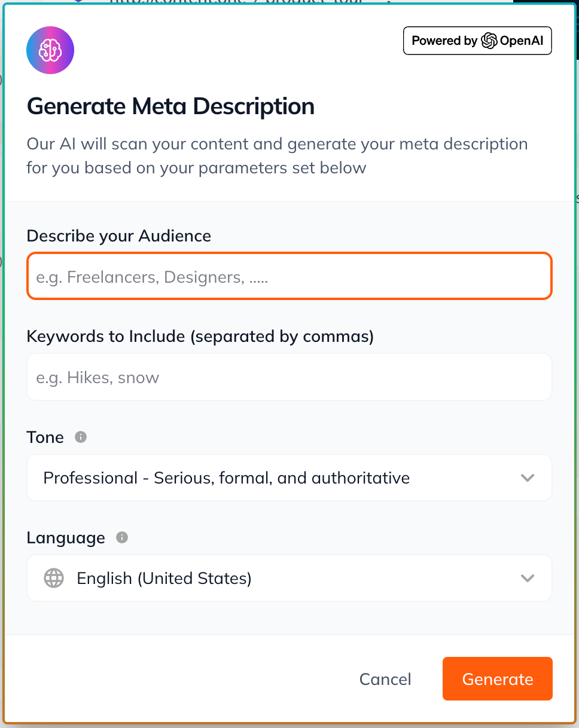The width and height of the screenshot is (579, 728).
Task: Expand Tone using its chevron arrow
Action: pos(527,478)
